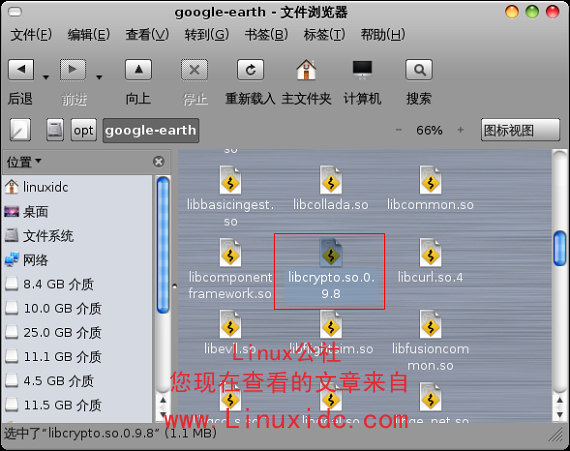The height and width of the screenshot is (451, 570).
Task: Open the Forward history dropdown arrow
Action: 99,77
